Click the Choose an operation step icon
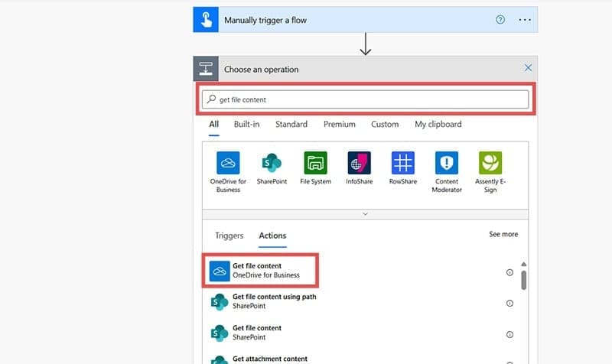 (x=206, y=69)
